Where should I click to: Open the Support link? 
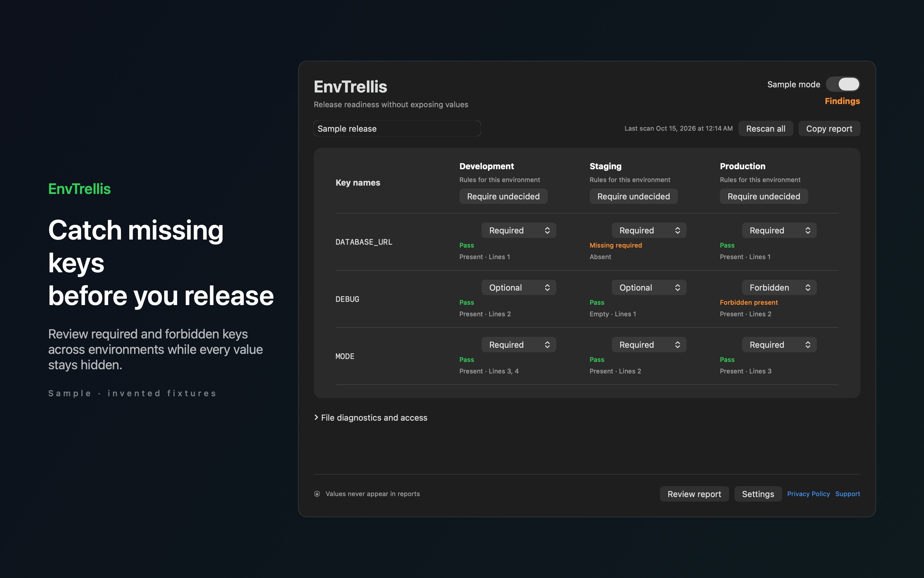pyautogui.click(x=848, y=494)
